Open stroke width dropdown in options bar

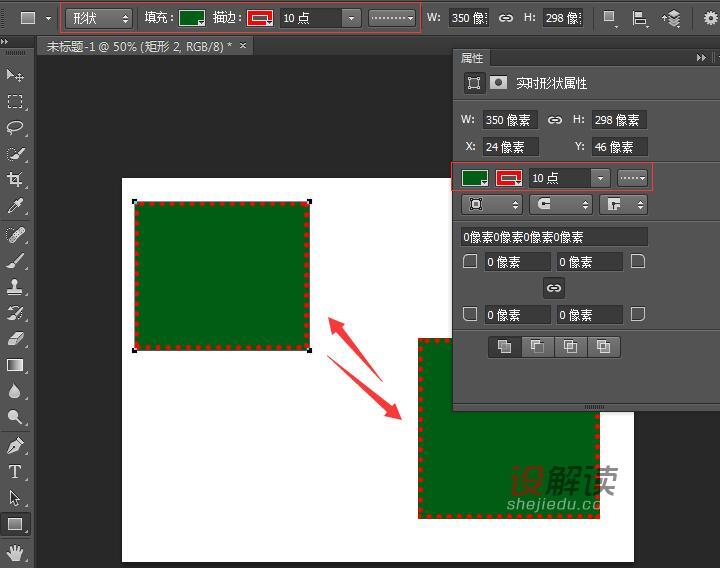[x=350, y=18]
